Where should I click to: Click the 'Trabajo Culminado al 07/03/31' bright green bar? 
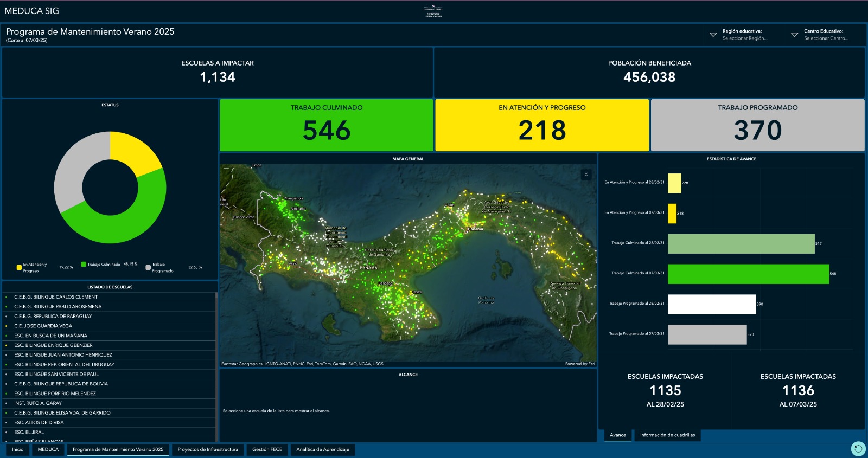pos(748,274)
